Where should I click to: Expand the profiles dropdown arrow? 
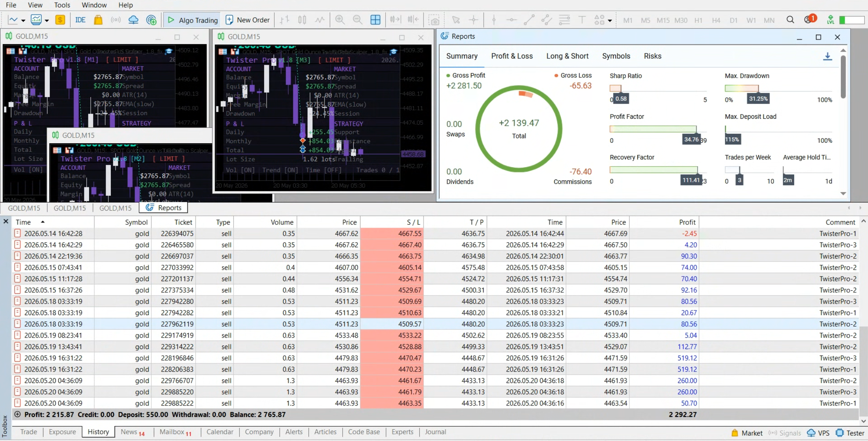coord(47,20)
